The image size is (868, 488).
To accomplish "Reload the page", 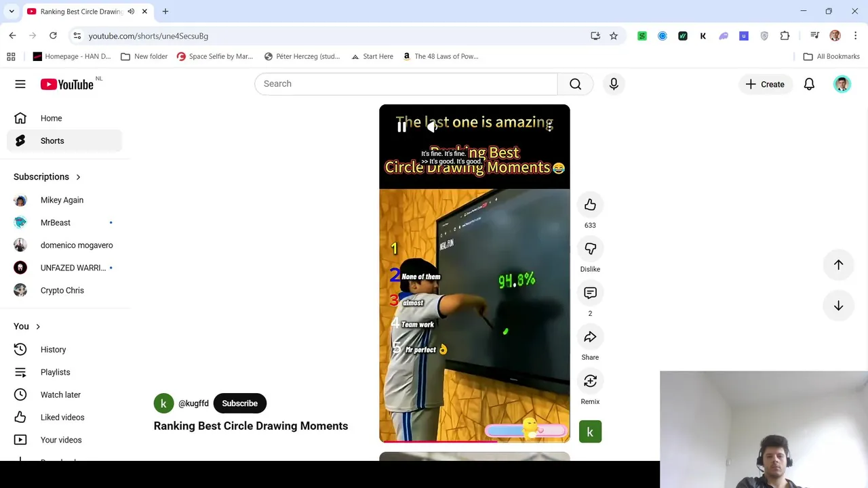I will (x=53, y=35).
